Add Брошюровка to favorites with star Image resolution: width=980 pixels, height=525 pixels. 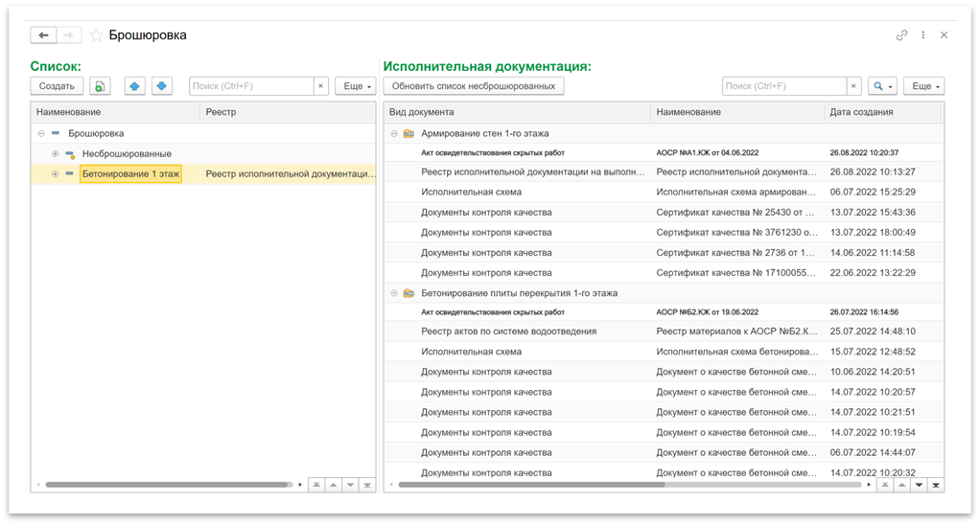[x=96, y=35]
